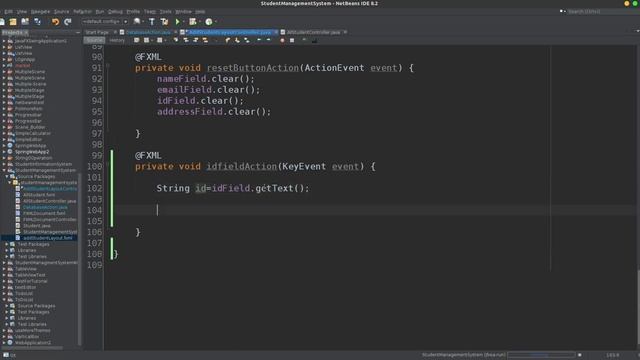This screenshot has width=640, height=360.
Task: Click the next bookmark icon in editor toolbar
Action: 237,40
